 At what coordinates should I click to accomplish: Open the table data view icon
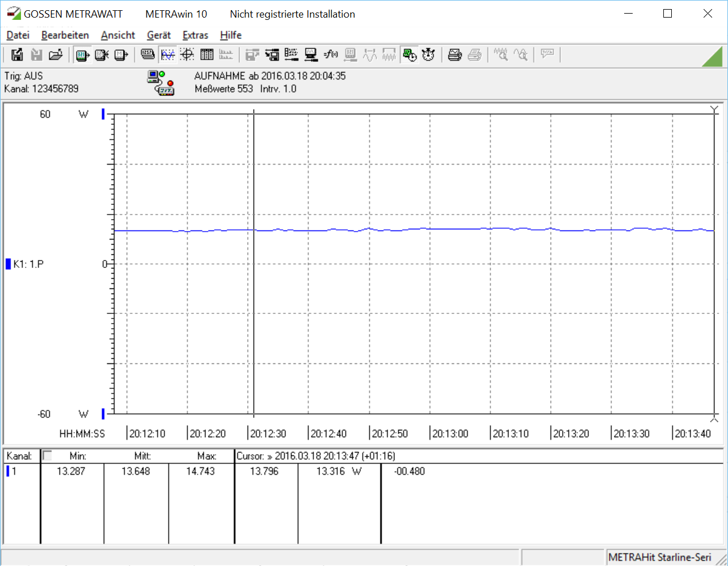pyautogui.click(x=207, y=54)
